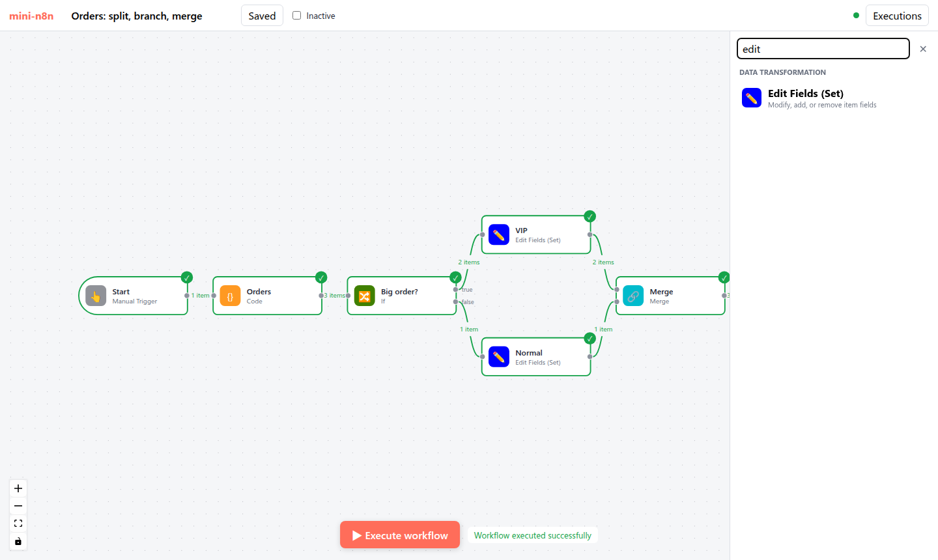This screenshot has height=560, width=938.
Task: Go to the mini-n8n home logo
Action: click(31, 16)
